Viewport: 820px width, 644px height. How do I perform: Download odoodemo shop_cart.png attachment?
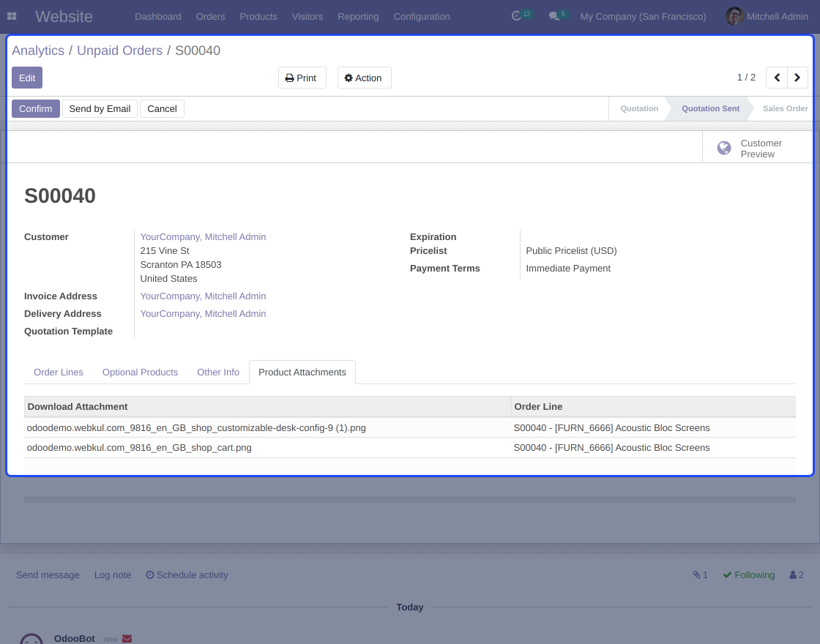139,448
